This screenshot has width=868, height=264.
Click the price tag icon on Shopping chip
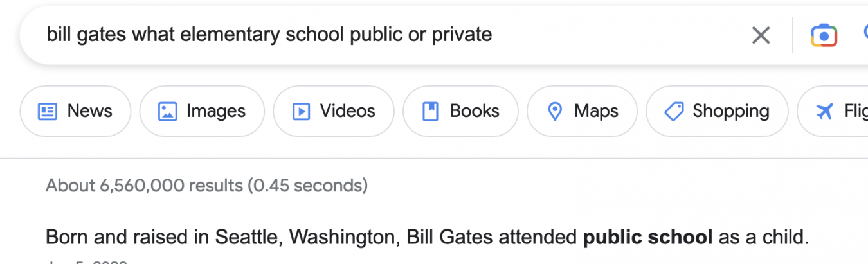click(673, 112)
